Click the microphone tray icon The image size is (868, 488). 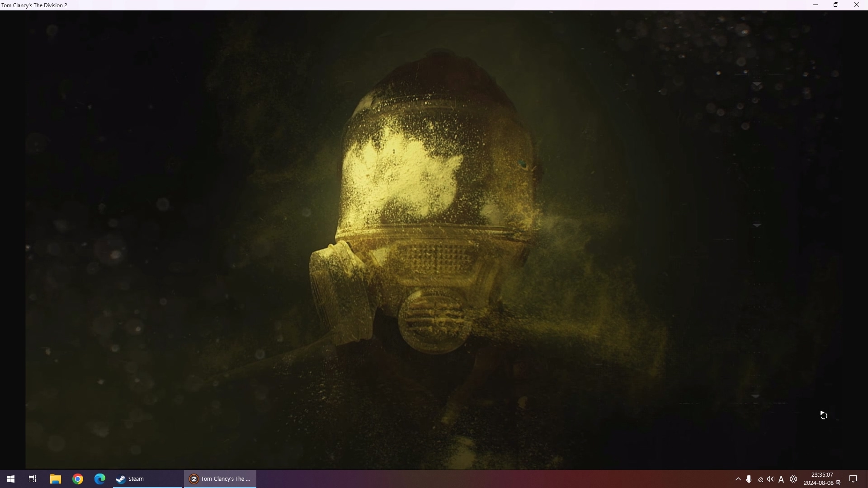pyautogui.click(x=749, y=479)
